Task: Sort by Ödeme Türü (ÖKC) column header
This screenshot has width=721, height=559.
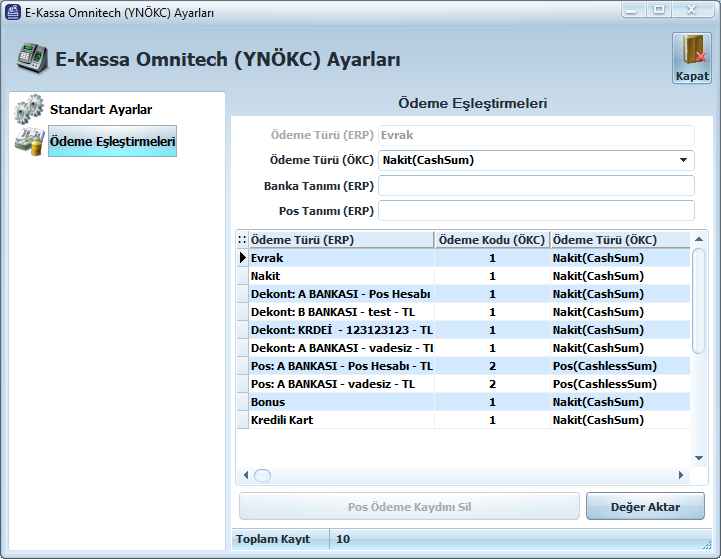Action: tap(620, 240)
